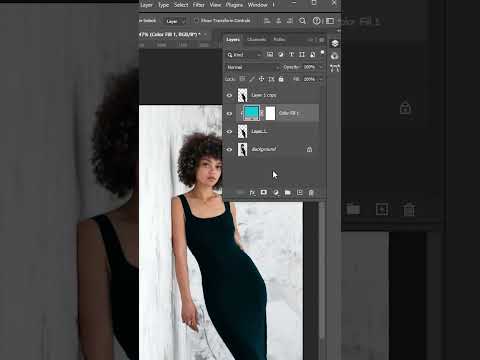Delete layer with trash icon
Screen dimensions: 480x360
(311, 193)
